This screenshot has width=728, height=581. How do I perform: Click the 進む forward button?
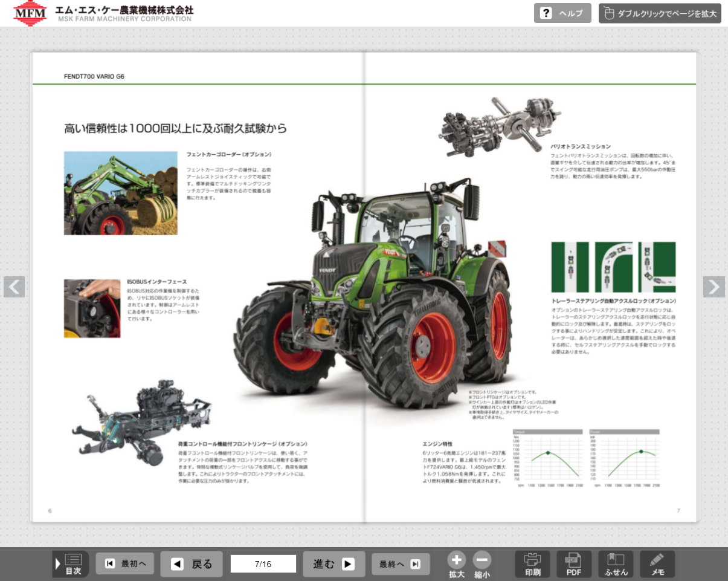coord(334,564)
